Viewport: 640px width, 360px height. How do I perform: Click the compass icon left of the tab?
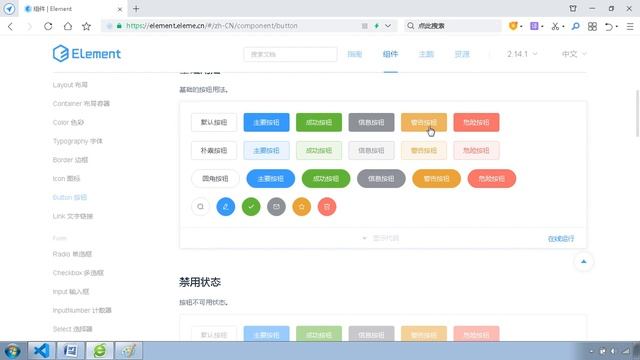click(x=9, y=9)
